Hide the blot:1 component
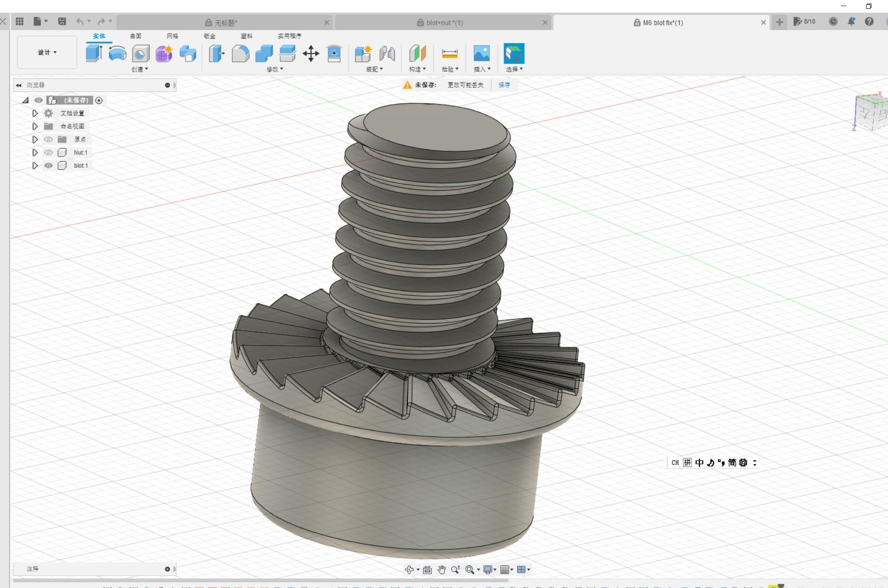888x588 pixels. click(48, 166)
